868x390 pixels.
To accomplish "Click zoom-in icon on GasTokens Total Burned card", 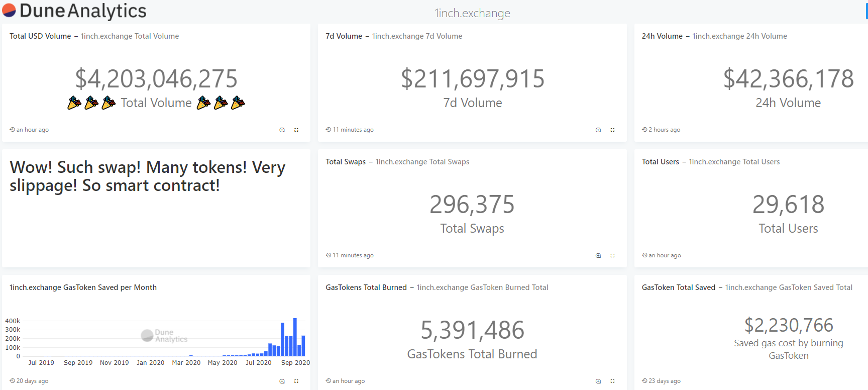I will point(598,381).
